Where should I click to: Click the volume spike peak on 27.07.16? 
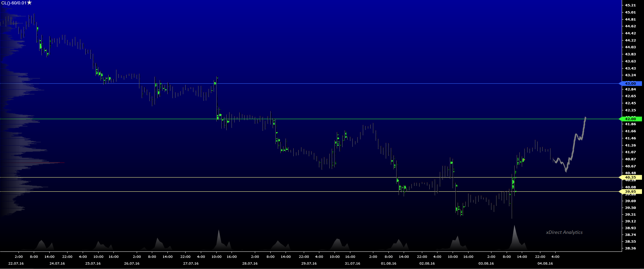(219, 231)
